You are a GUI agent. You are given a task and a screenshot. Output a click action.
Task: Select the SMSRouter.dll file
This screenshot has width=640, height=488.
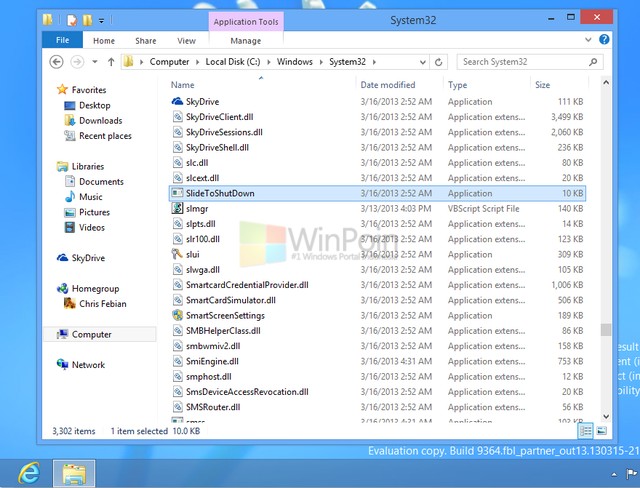click(x=378, y=407)
